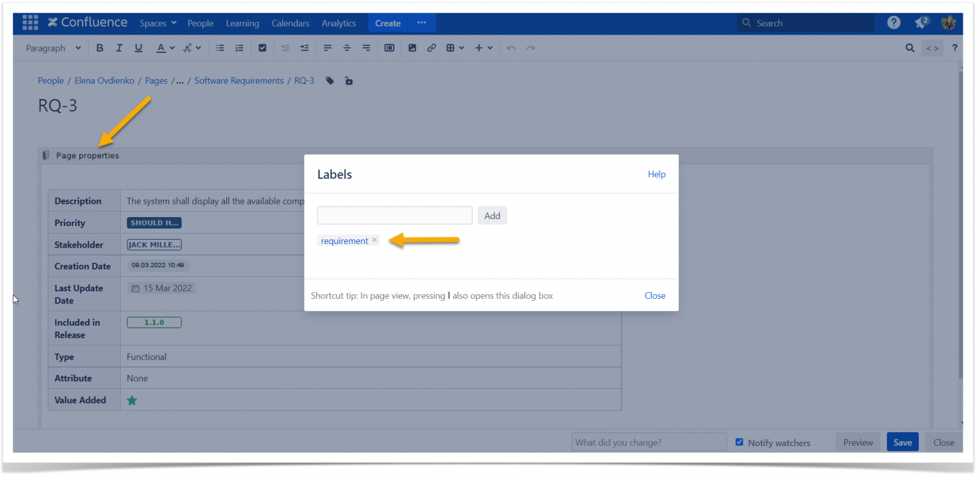Click the undo arrow icon
The image size is (980, 477).
point(510,47)
